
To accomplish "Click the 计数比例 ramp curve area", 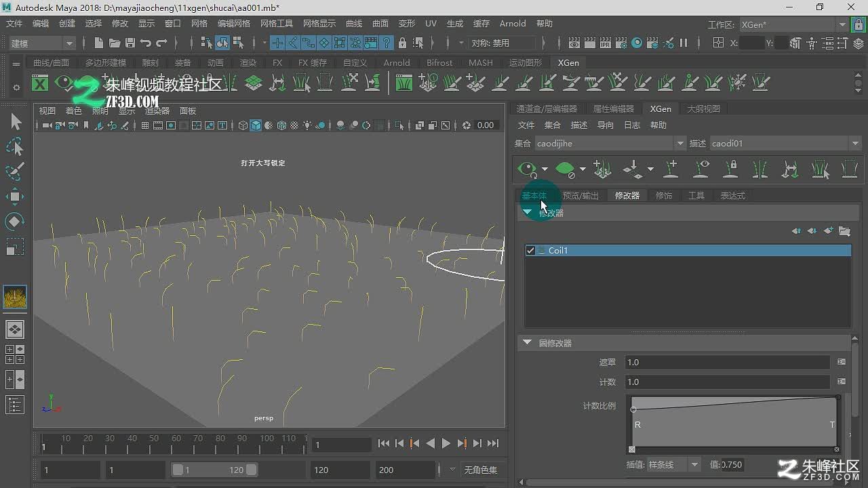I will (734, 422).
